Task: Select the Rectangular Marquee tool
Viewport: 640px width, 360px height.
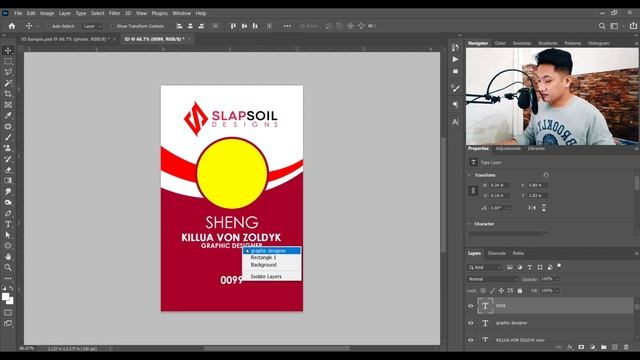Action: (x=8, y=62)
